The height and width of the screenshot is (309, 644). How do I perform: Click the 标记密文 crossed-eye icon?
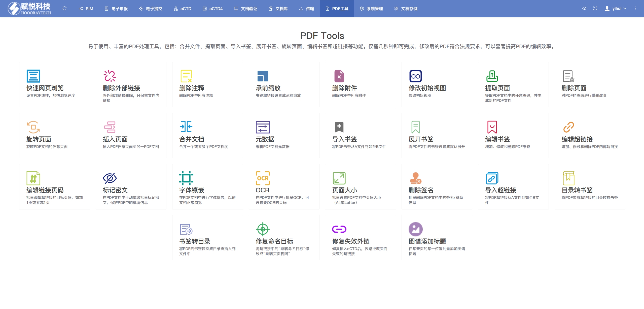[x=110, y=178]
